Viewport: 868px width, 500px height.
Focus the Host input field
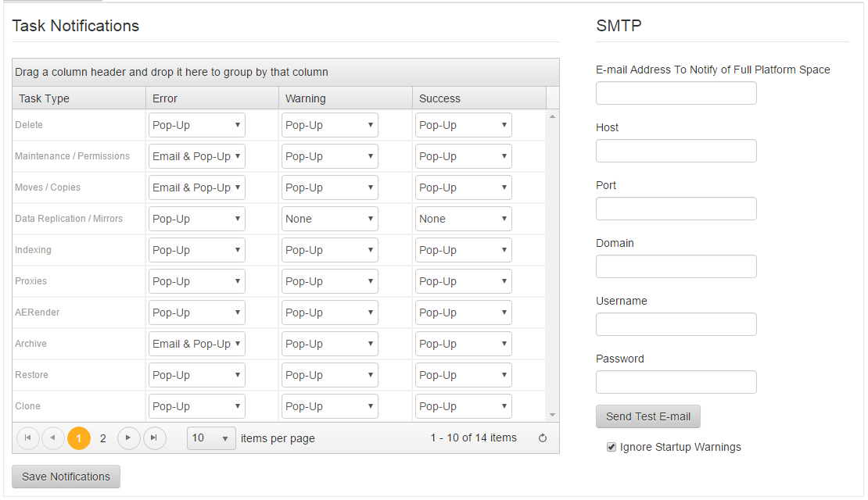coord(676,151)
